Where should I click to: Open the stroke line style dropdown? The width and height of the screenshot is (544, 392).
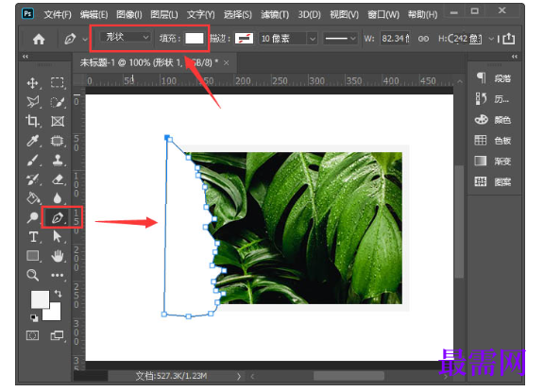pyautogui.click(x=340, y=38)
